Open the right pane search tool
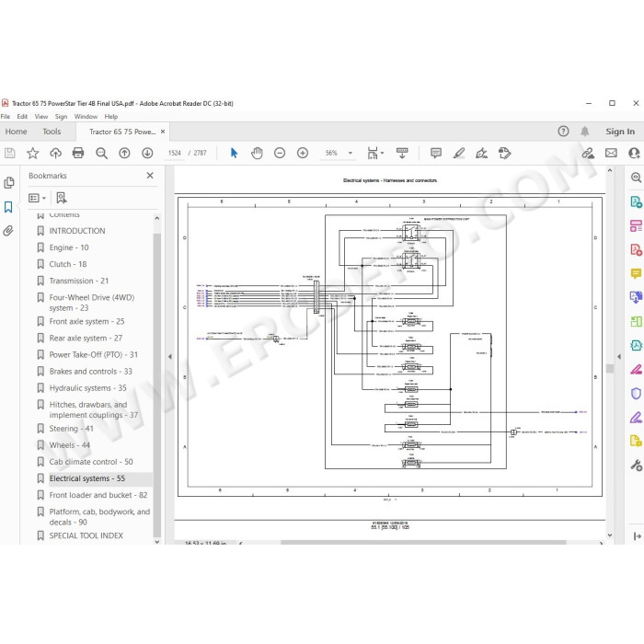This screenshot has height=644, width=644. 636,178
